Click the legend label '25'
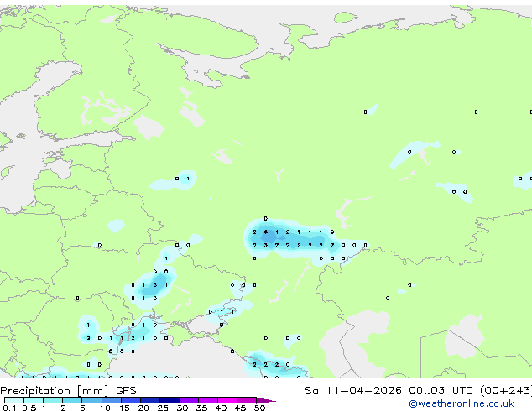Screen dimensions: 532x411 pyautogui.click(x=163, y=408)
